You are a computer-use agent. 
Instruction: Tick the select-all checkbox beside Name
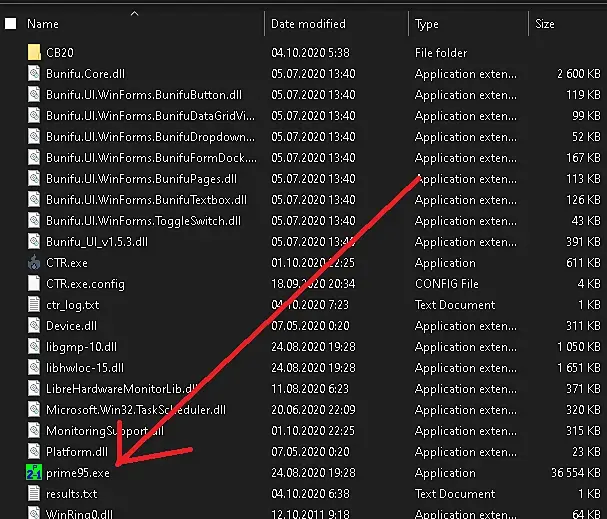[10, 24]
